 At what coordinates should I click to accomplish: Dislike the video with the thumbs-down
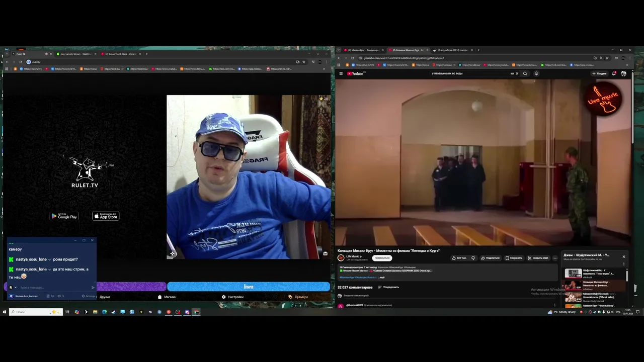point(473,258)
